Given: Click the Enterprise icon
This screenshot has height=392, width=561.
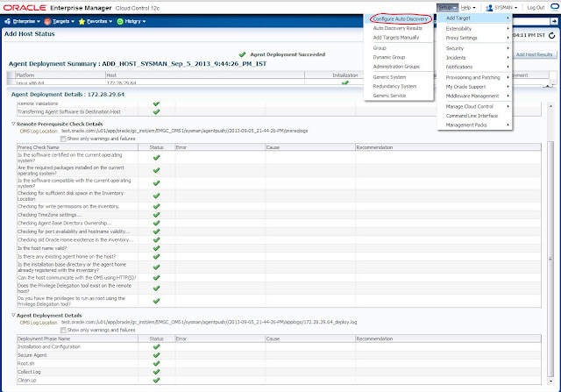Looking at the screenshot, I should click(x=8, y=21).
